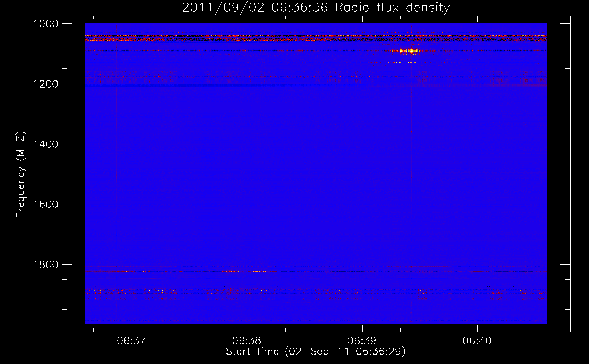The height and width of the screenshot is (364, 589).
Task: Click the bright yellow burst near 1090 MHz
Action: pyautogui.click(x=408, y=51)
